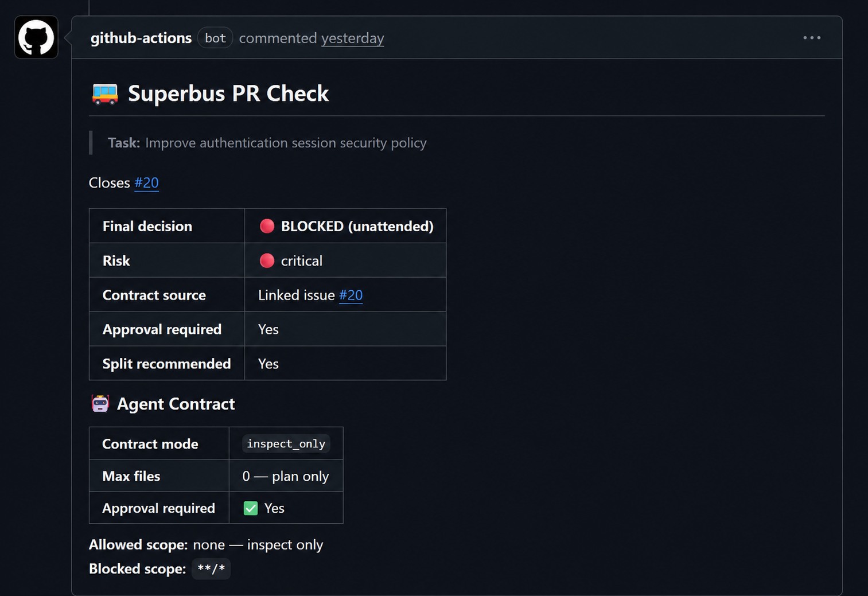The height and width of the screenshot is (596, 868).
Task: Click the robot emoji beside Agent Contract
Action: coord(100,404)
